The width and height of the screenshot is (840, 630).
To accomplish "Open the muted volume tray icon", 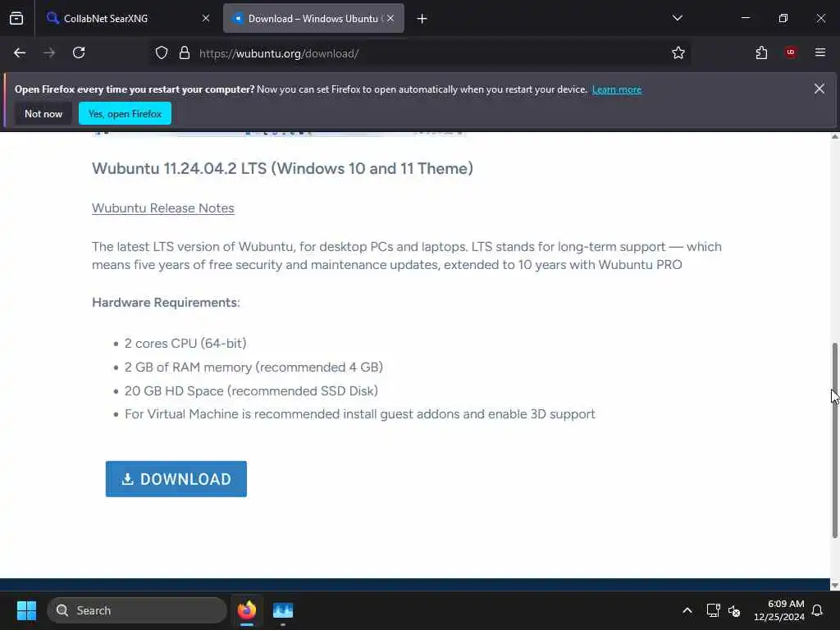I will pyautogui.click(x=734, y=610).
